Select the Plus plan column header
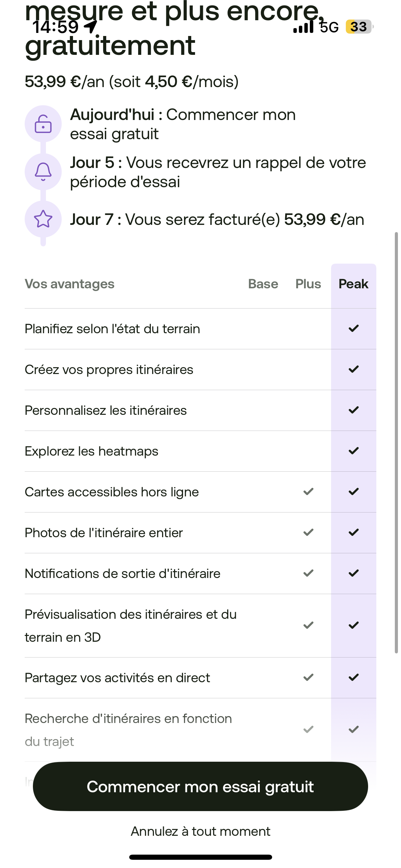The image size is (401, 868). coord(308,284)
